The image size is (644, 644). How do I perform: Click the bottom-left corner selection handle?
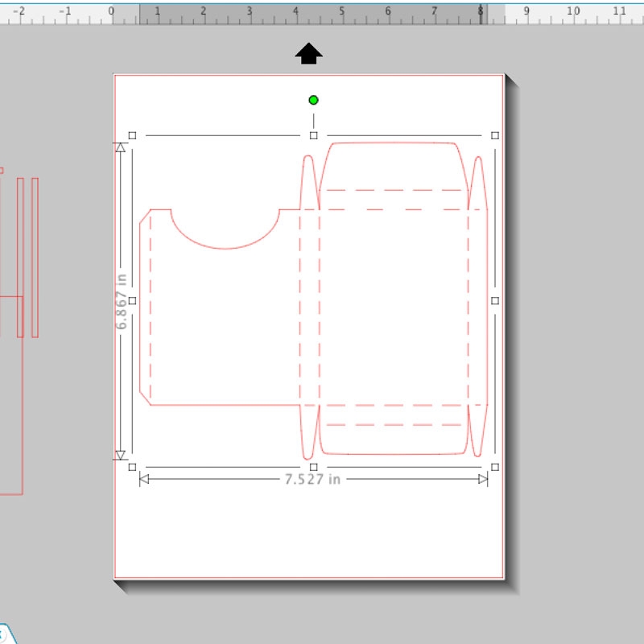[132, 467]
